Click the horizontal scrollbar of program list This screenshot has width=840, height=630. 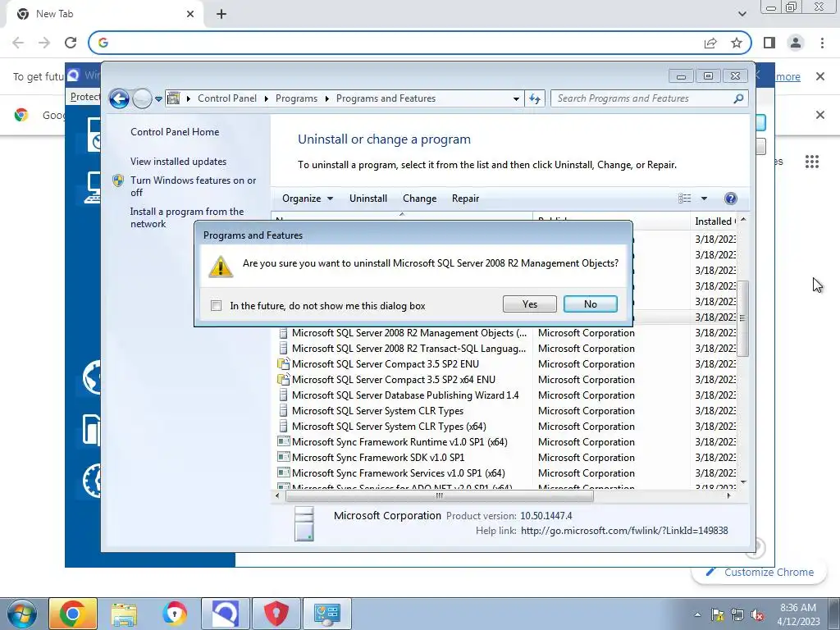tap(440, 496)
